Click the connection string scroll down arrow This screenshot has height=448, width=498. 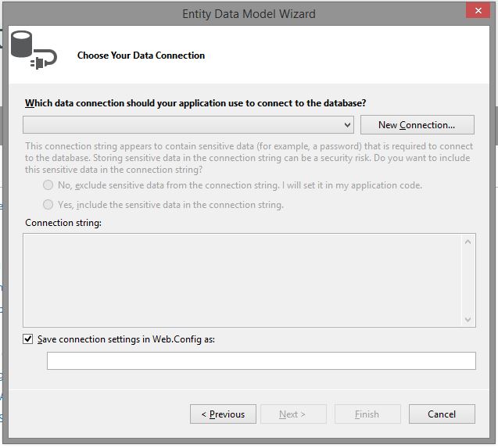point(468,318)
